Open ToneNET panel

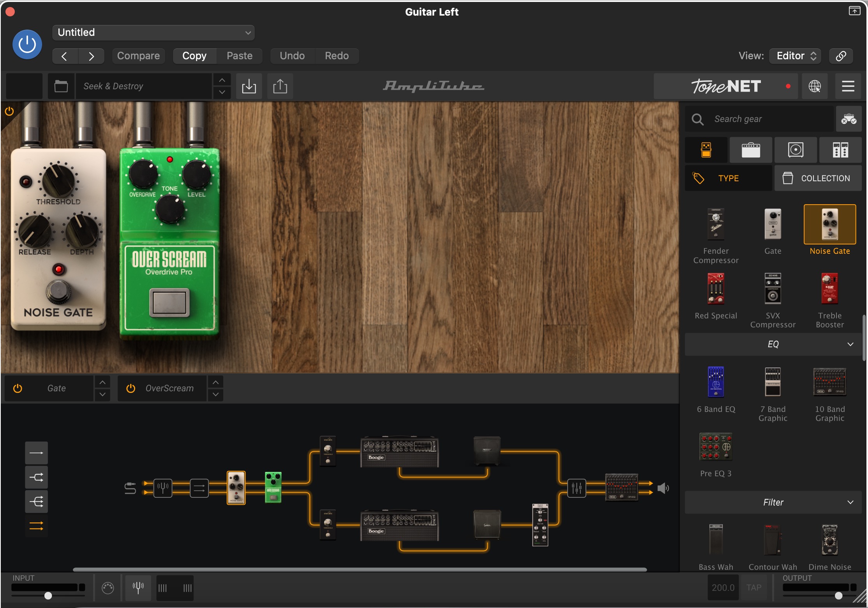[726, 86]
